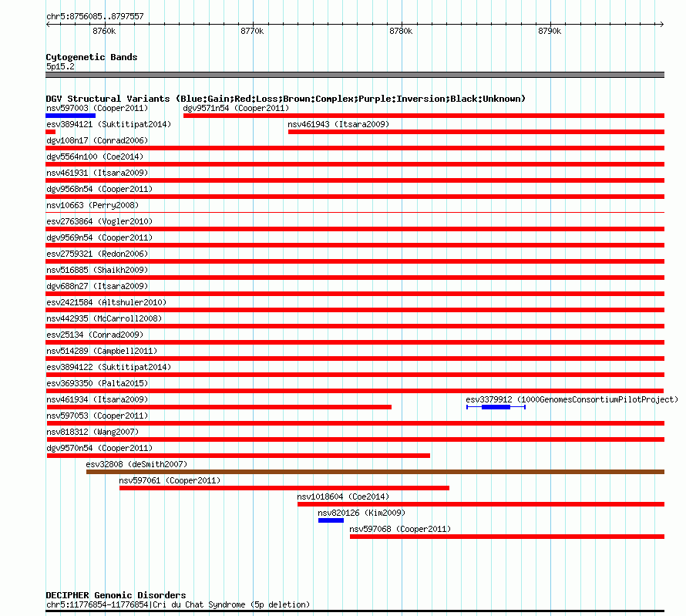The width and height of the screenshot is (686, 616).
Task: Click the esv3894121 (Suktitipat2014) label
Action: point(109,124)
